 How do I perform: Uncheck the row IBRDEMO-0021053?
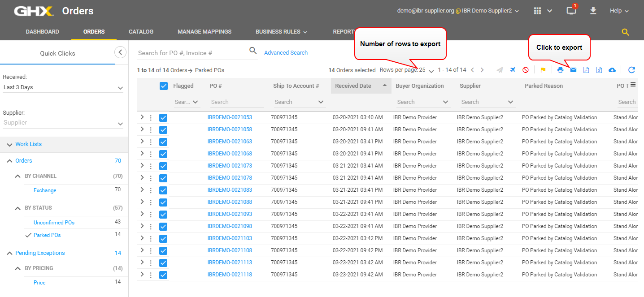tap(163, 118)
